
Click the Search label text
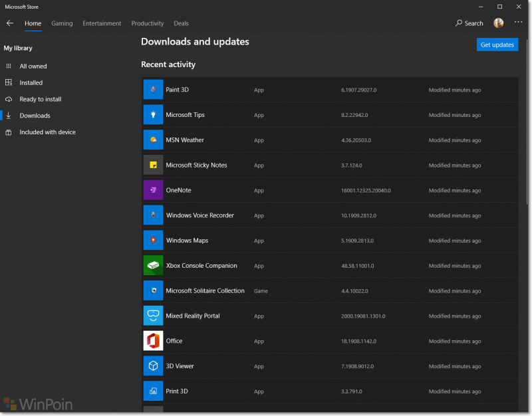pyautogui.click(x=473, y=23)
